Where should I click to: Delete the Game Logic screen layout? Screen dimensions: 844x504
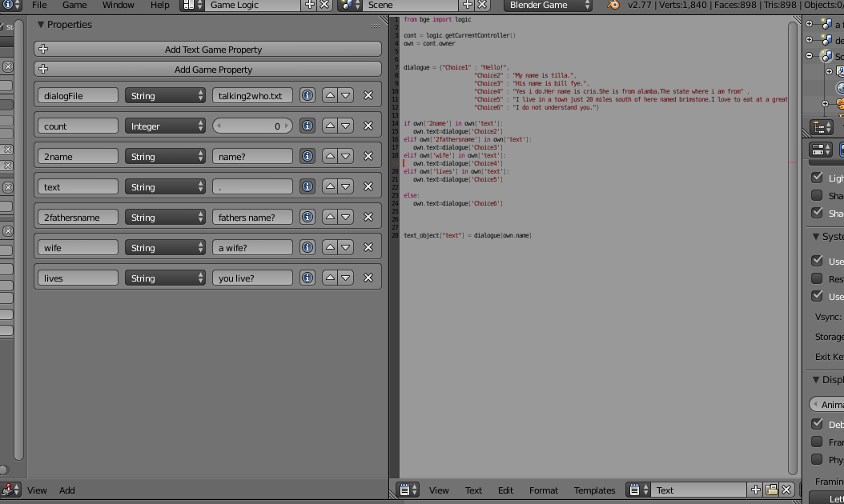pos(324,5)
